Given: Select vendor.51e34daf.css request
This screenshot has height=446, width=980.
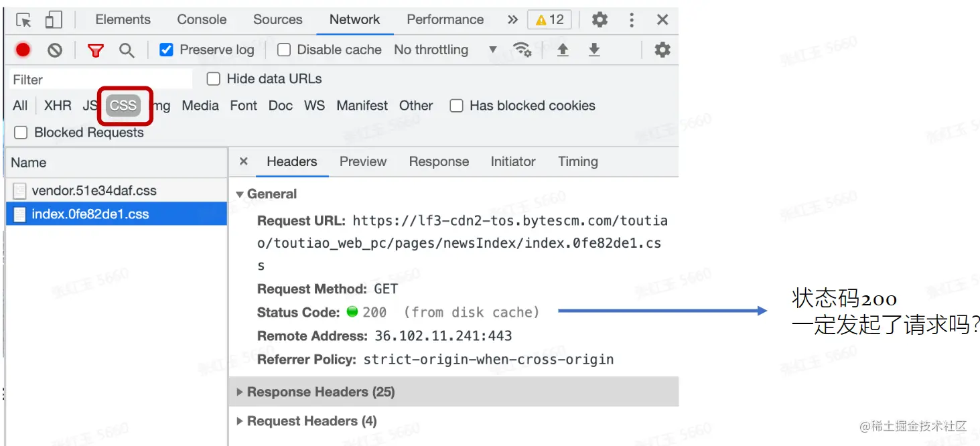Looking at the screenshot, I should pos(94,191).
